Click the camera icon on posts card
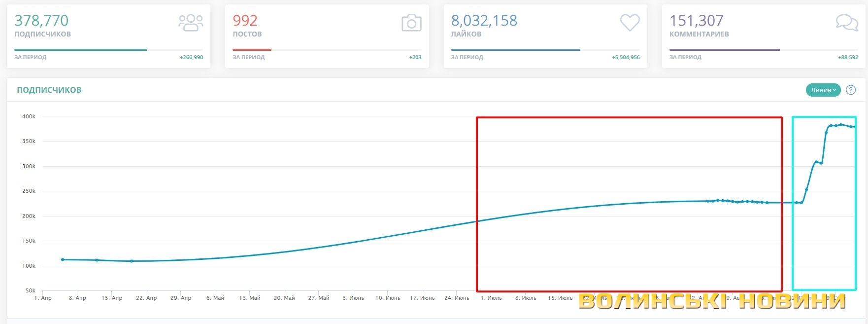The width and height of the screenshot is (868, 324). pyautogui.click(x=411, y=23)
